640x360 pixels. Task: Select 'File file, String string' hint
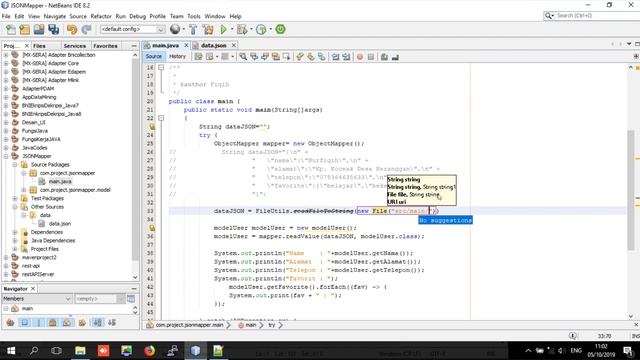click(413, 194)
